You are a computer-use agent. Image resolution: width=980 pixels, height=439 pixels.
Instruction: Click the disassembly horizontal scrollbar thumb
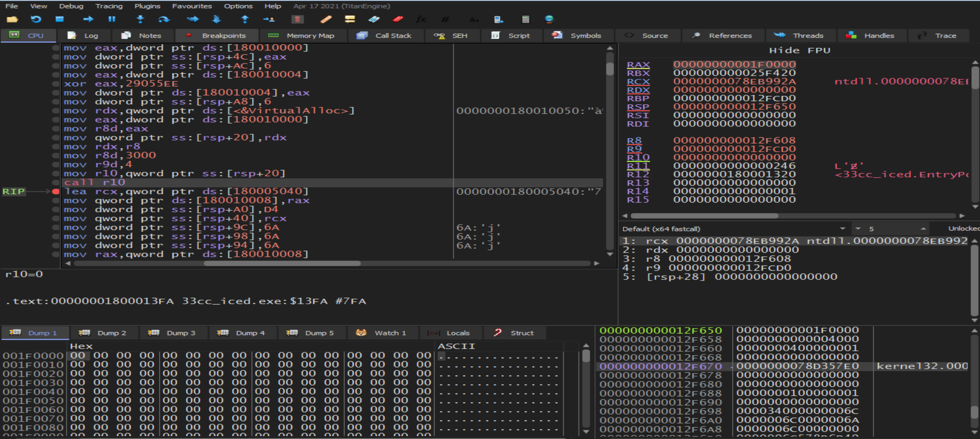coord(282,263)
